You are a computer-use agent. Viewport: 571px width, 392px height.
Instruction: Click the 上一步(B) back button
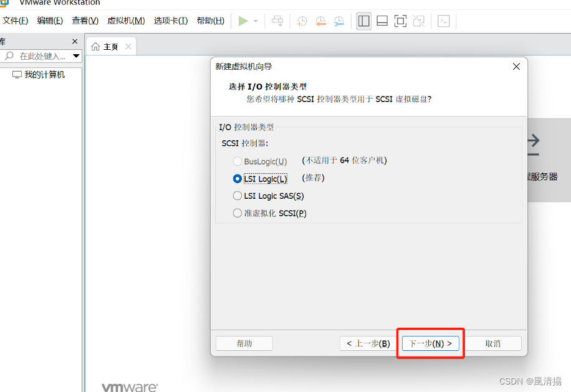click(368, 343)
